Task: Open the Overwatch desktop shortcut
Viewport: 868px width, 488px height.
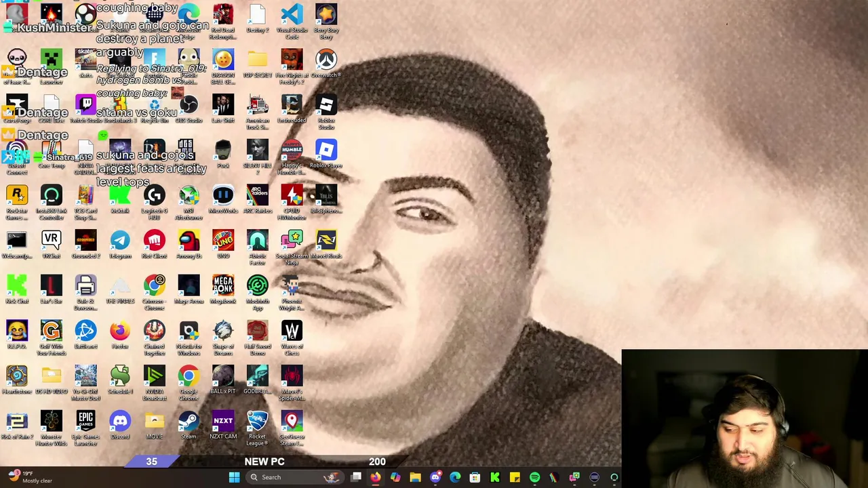Action: pyautogui.click(x=326, y=64)
